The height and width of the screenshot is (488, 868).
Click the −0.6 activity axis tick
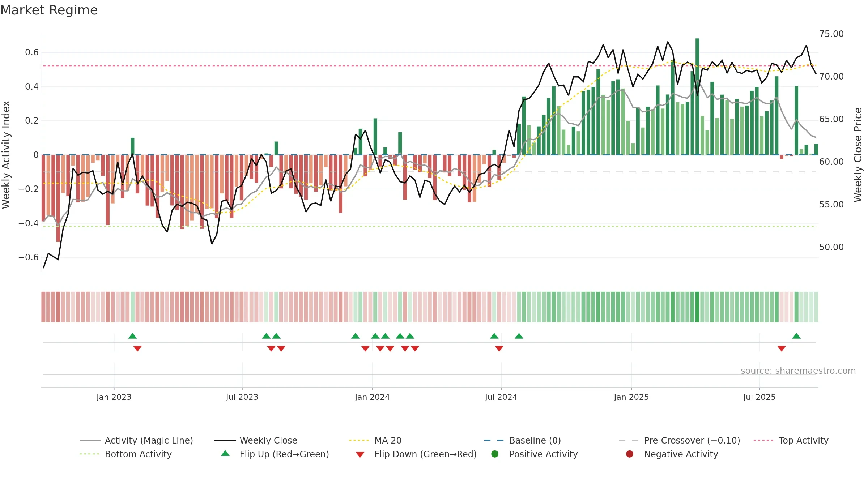pyautogui.click(x=29, y=257)
